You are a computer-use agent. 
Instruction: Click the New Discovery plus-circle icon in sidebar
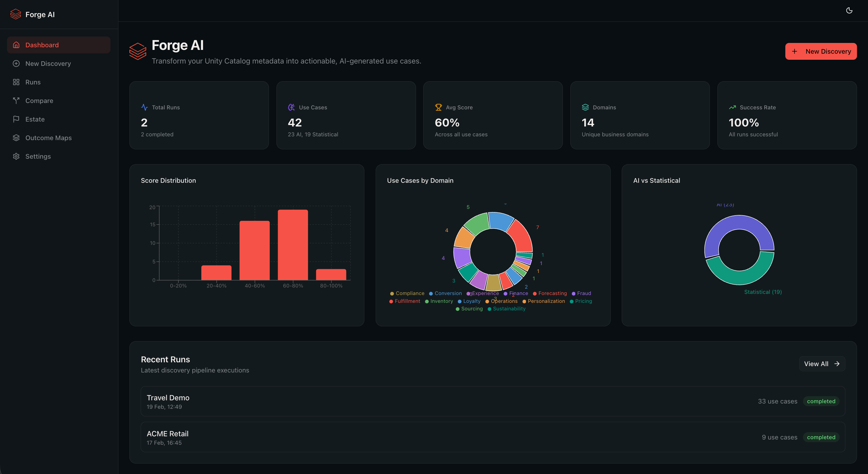[16, 63]
